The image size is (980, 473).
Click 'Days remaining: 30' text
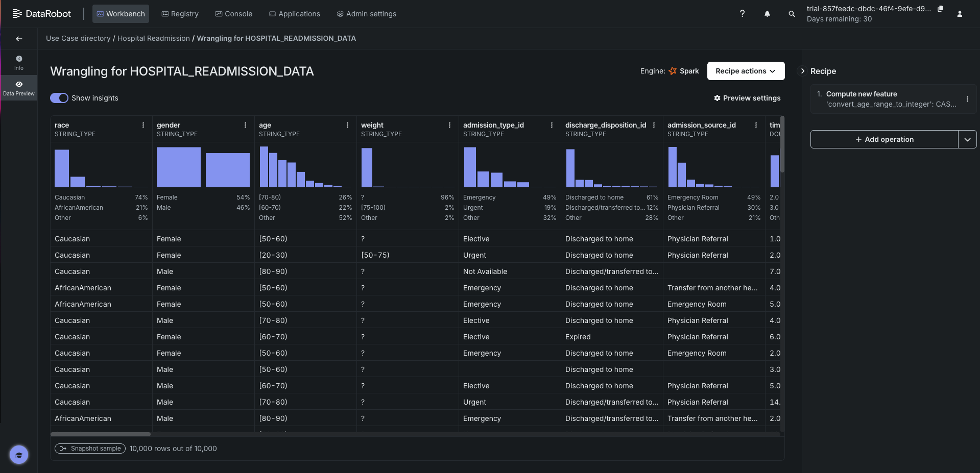click(839, 19)
